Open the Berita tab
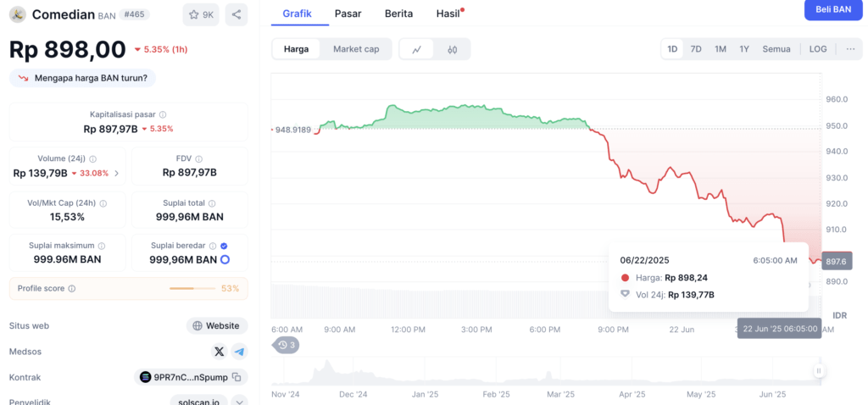Screen dimensions: 868x405 [398, 14]
